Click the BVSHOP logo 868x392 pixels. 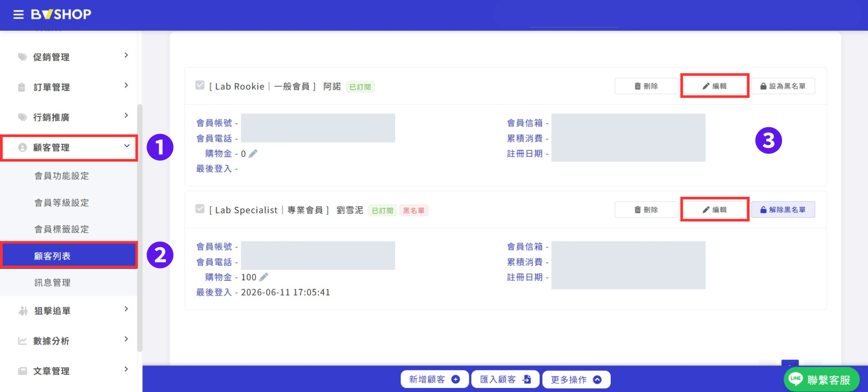(61, 14)
